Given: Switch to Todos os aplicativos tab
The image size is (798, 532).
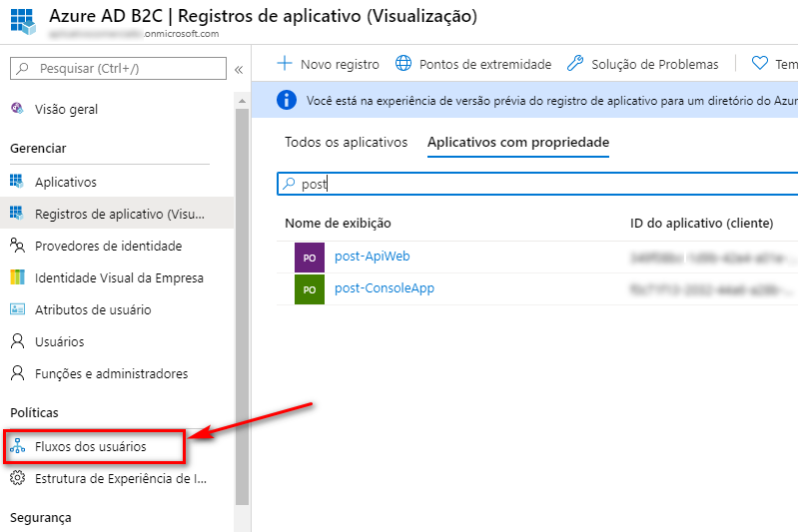Looking at the screenshot, I should coord(346,142).
